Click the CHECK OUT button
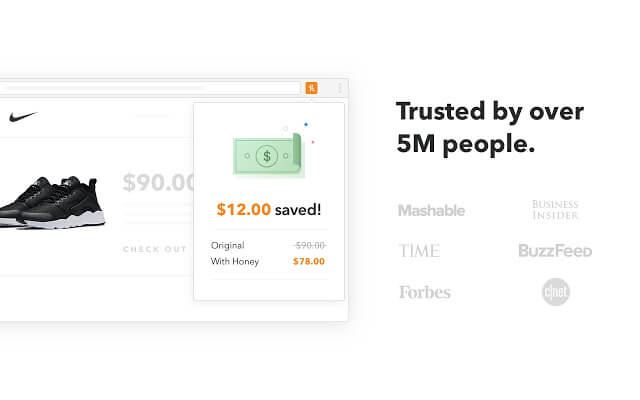This screenshot has width=640, height=400. point(155,249)
